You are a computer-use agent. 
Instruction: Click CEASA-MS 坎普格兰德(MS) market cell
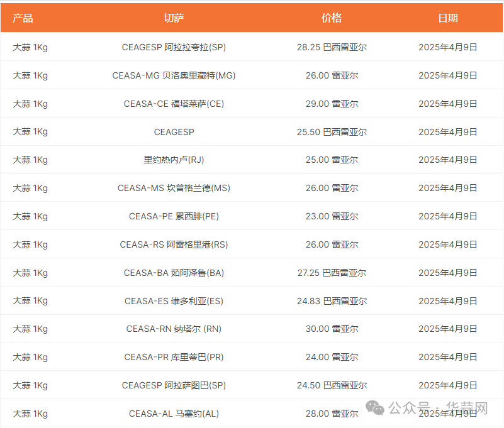[x=174, y=188]
